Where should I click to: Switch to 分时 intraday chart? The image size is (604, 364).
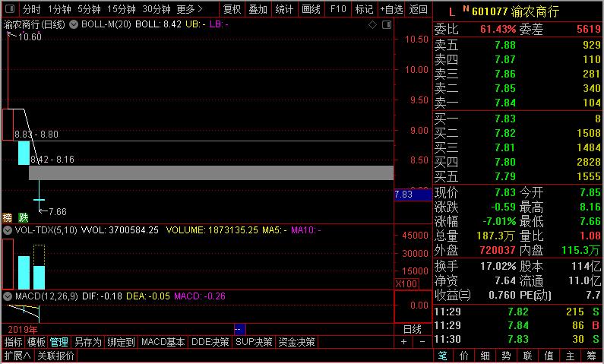(31, 9)
